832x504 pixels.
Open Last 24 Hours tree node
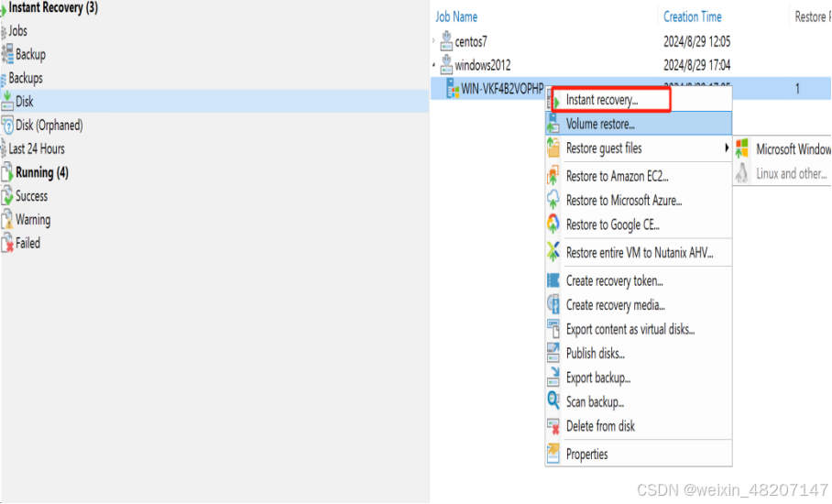[37, 148]
